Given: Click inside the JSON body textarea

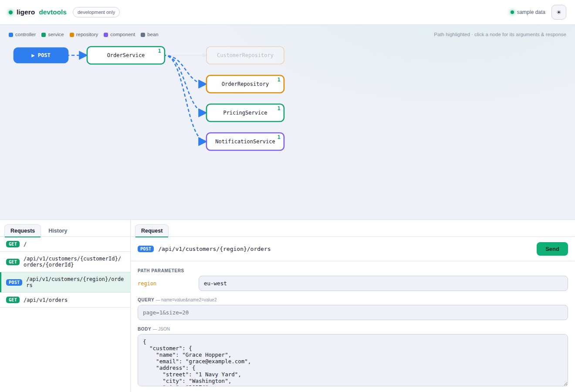Looking at the screenshot, I should click(353, 360).
